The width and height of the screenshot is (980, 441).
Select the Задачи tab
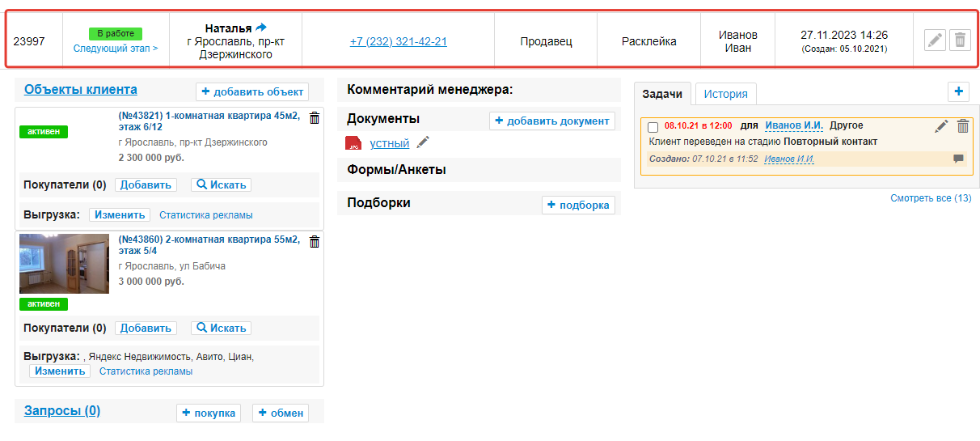pyautogui.click(x=662, y=94)
